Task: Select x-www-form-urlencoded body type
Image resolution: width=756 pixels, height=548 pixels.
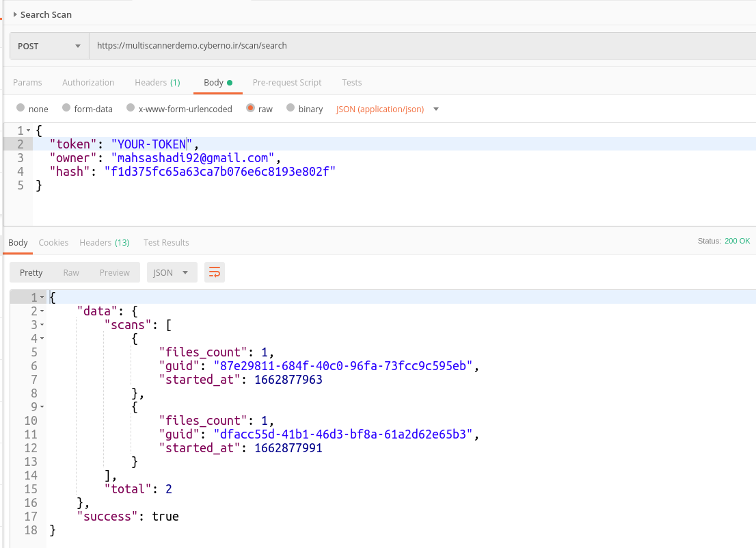Action: coord(129,108)
